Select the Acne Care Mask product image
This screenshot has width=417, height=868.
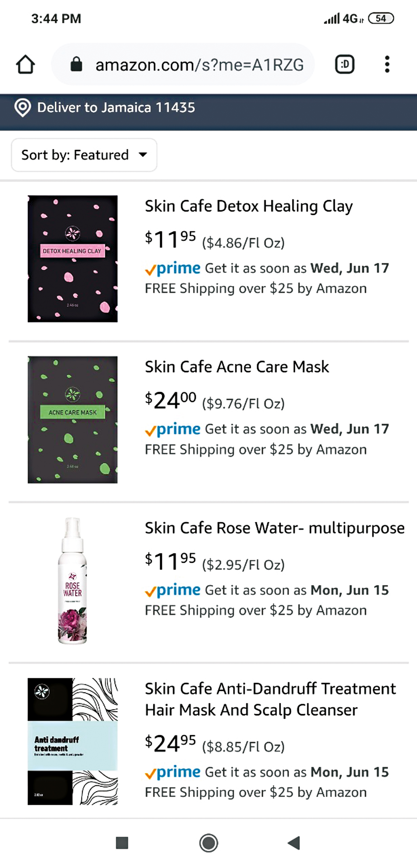click(73, 420)
